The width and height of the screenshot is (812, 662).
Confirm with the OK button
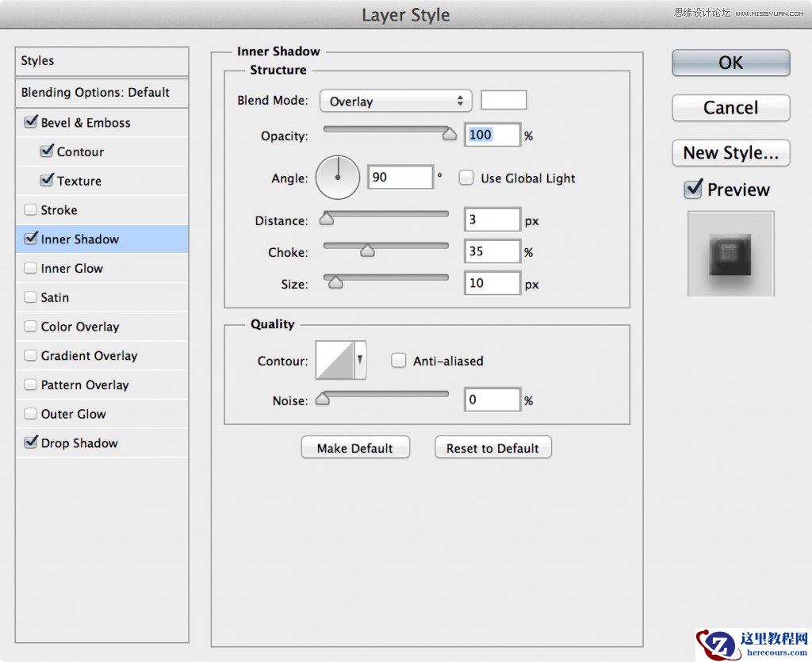(x=730, y=63)
